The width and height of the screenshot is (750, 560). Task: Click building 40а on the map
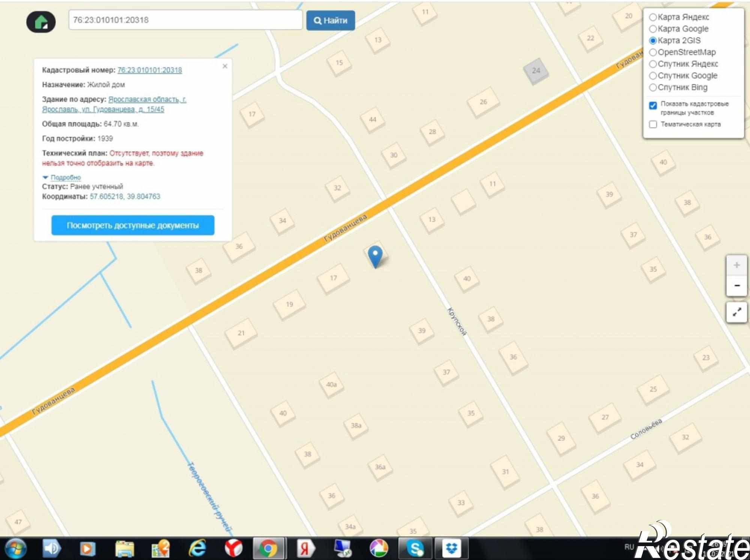(331, 384)
